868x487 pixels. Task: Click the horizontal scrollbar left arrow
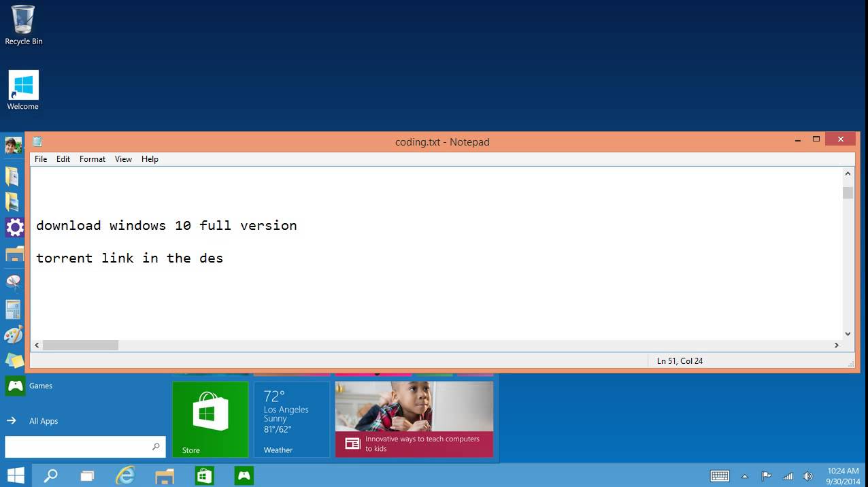37,346
